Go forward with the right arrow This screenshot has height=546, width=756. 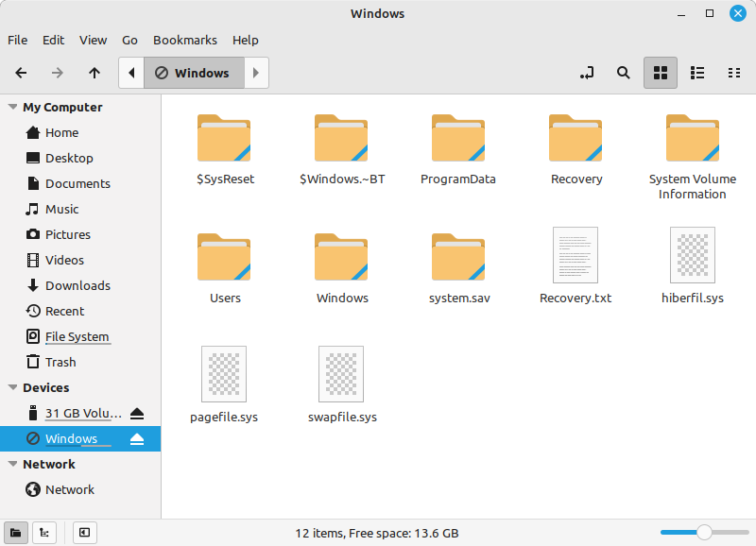click(x=58, y=73)
